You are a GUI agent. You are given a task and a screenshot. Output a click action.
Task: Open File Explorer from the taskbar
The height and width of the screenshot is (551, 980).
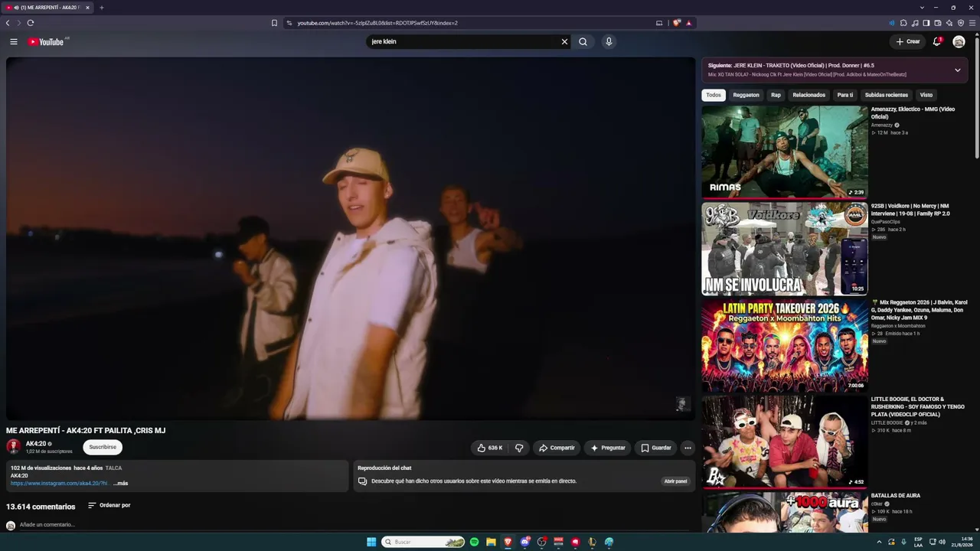491,542
